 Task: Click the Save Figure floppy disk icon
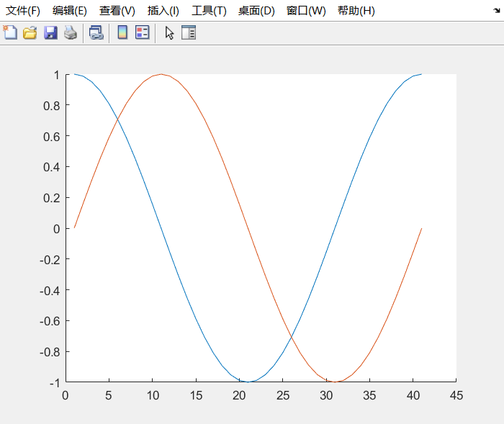[x=50, y=33]
